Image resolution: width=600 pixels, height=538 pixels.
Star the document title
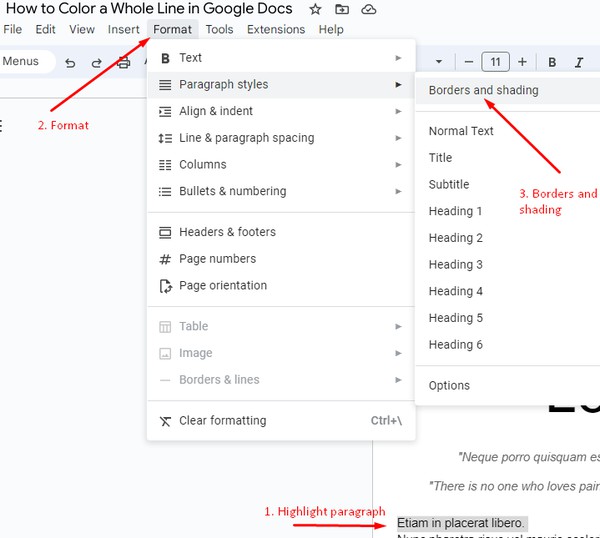click(x=315, y=9)
